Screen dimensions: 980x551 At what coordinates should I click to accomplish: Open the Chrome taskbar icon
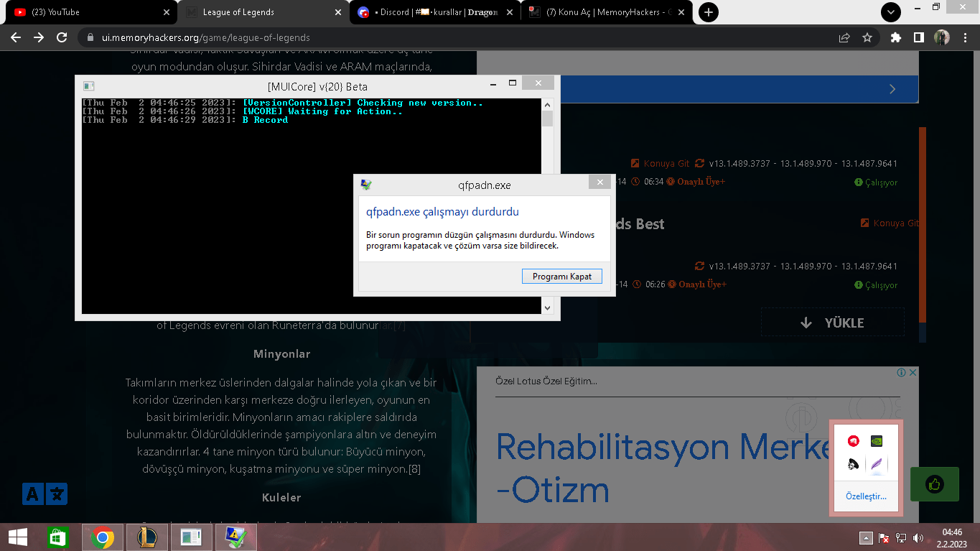pos(103,537)
